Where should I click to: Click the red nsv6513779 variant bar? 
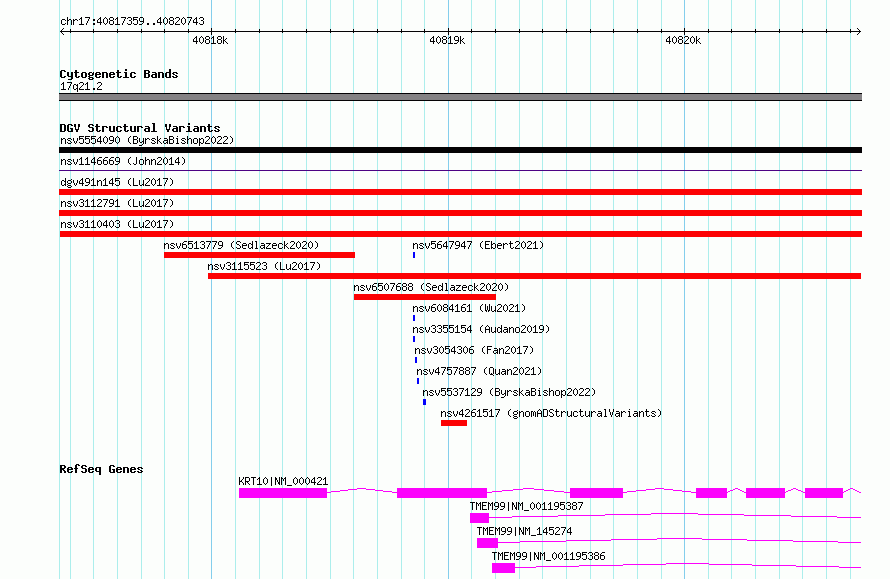[x=259, y=255]
